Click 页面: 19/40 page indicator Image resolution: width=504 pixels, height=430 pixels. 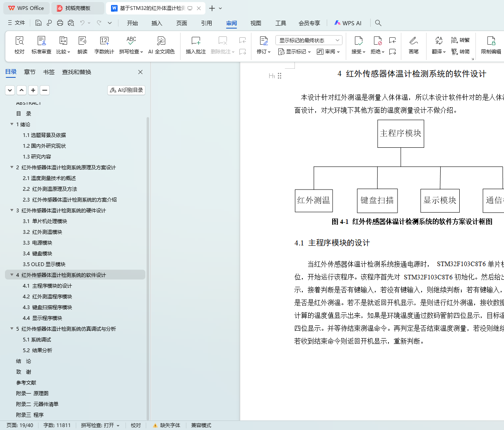point(19,425)
